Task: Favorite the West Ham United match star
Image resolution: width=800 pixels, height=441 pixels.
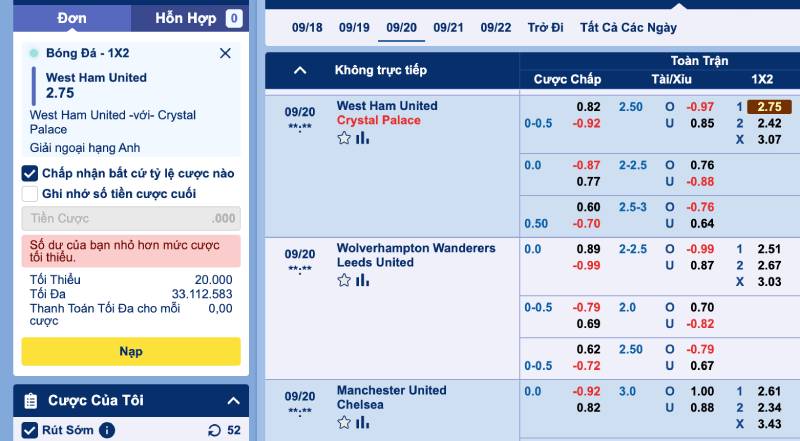Action: tap(344, 138)
